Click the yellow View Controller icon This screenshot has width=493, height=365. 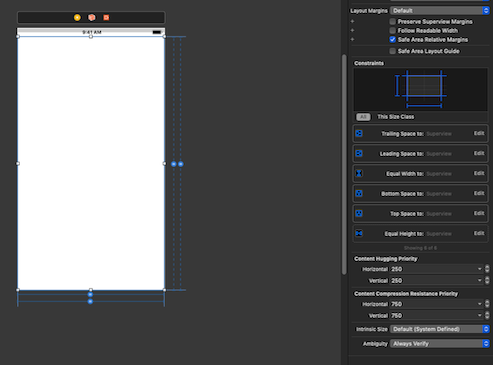coord(77,17)
